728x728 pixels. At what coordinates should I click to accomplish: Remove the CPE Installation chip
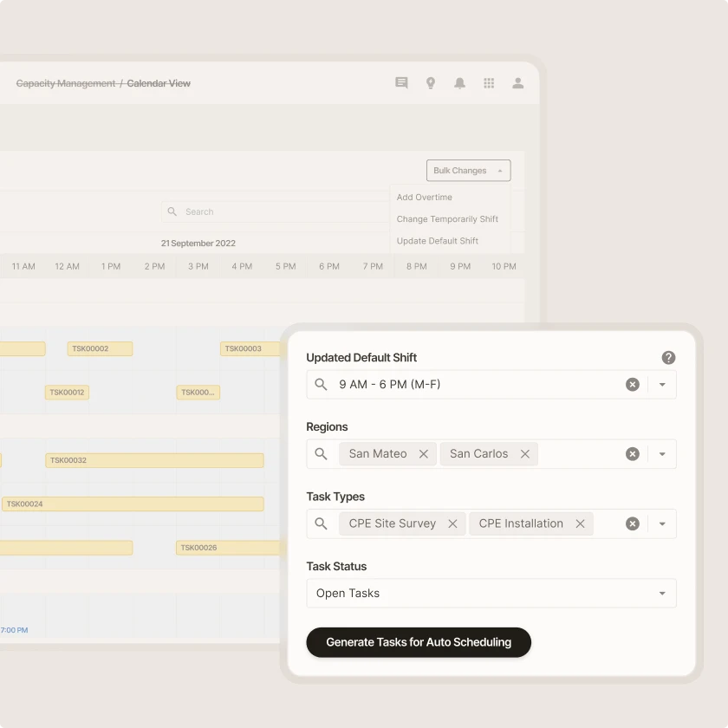click(580, 523)
